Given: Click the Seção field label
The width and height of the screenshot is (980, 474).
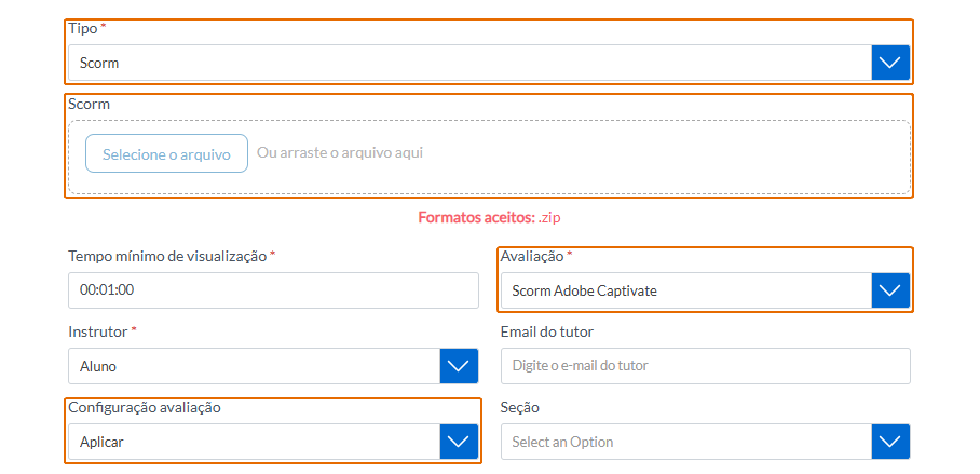Looking at the screenshot, I should [519, 408].
